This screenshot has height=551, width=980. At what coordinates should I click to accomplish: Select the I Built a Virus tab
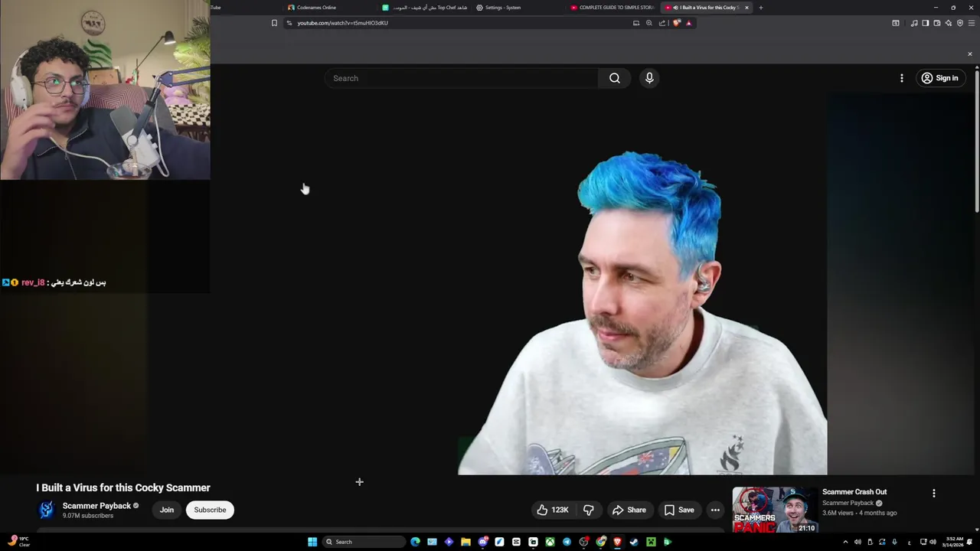click(708, 8)
